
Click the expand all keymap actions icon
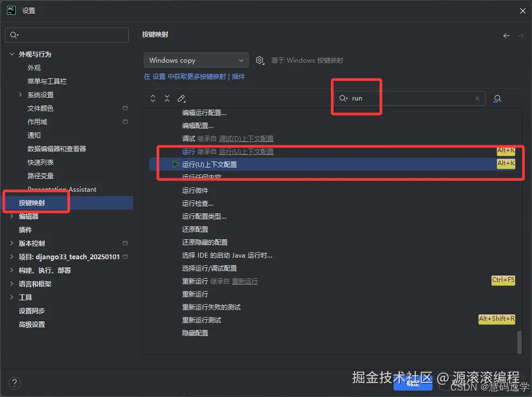(153, 98)
